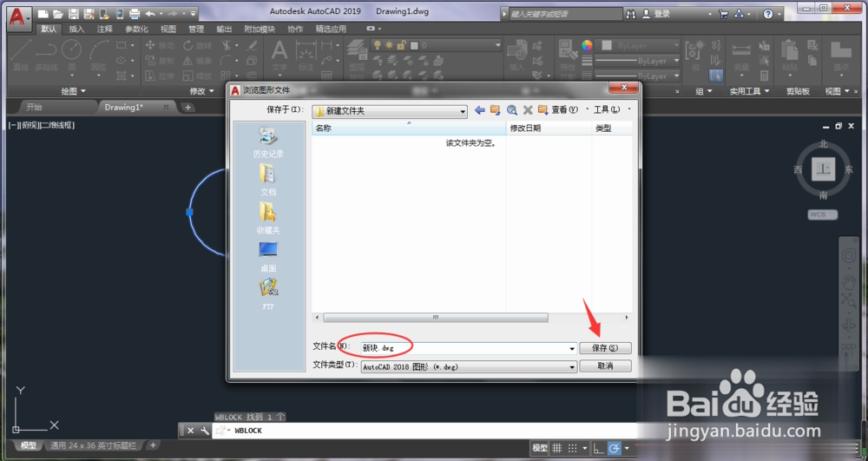Select the 文字 text tool
Screen dimensions: 868x461
[x=279, y=56]
